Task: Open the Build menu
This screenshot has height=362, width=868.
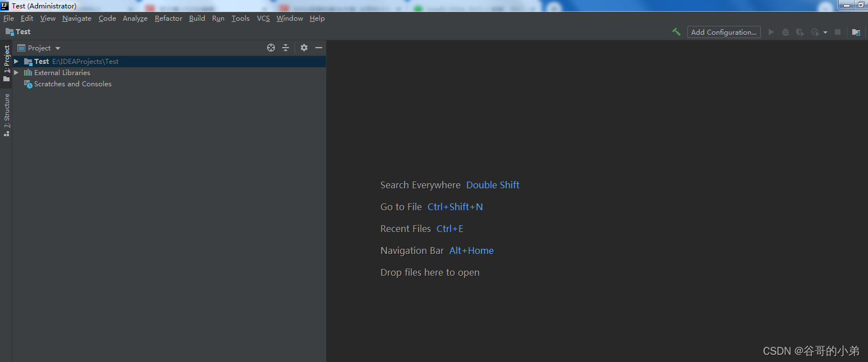Action: click(197, 18)
